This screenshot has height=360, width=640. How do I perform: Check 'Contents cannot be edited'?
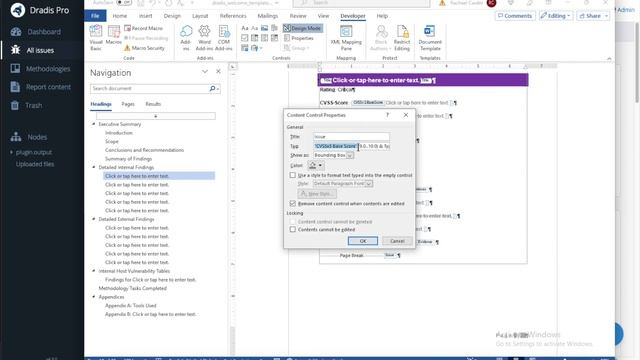[293, 229]
